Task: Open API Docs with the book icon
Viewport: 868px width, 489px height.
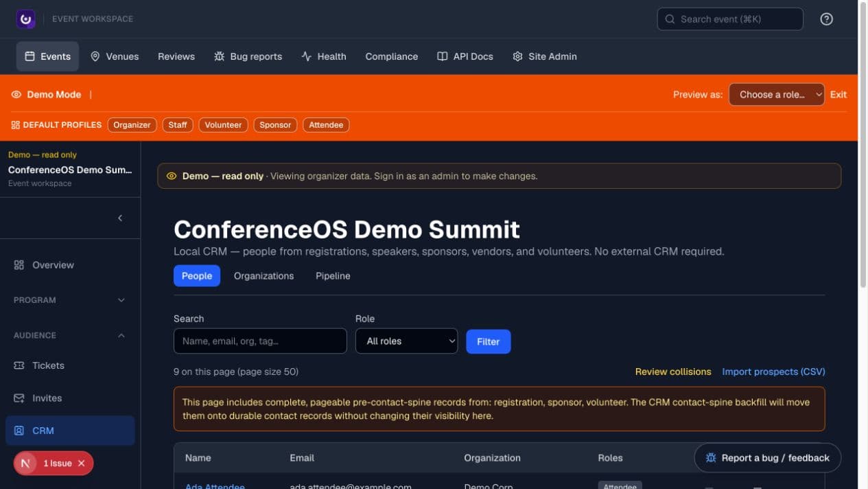Action: pos(465,56)
